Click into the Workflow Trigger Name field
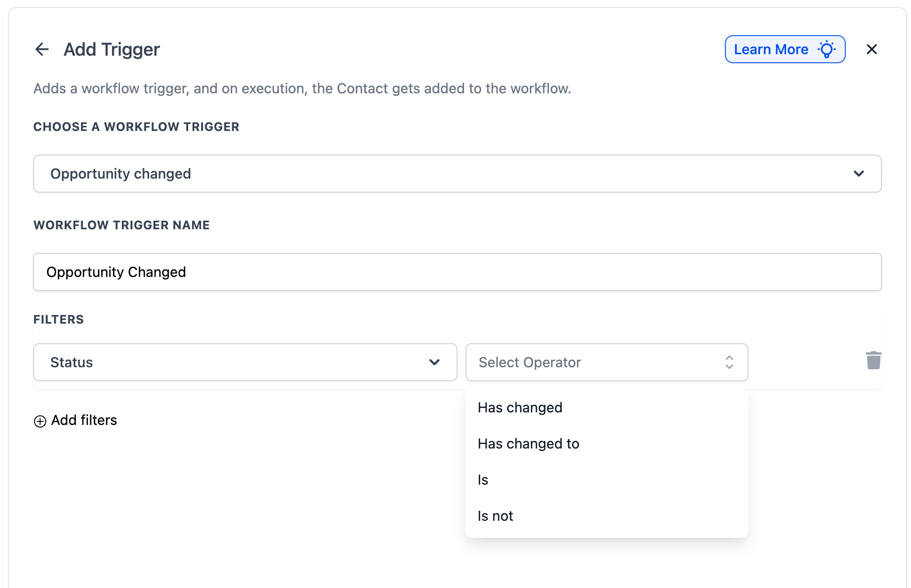The height and width of the screenshot is (588, 911). [457, 272]
